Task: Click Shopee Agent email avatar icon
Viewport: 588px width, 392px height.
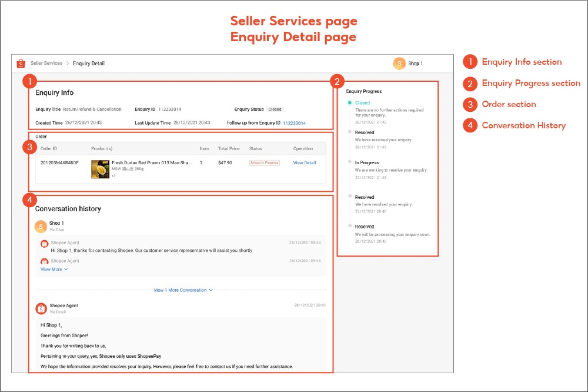Action: pos(41,308)
